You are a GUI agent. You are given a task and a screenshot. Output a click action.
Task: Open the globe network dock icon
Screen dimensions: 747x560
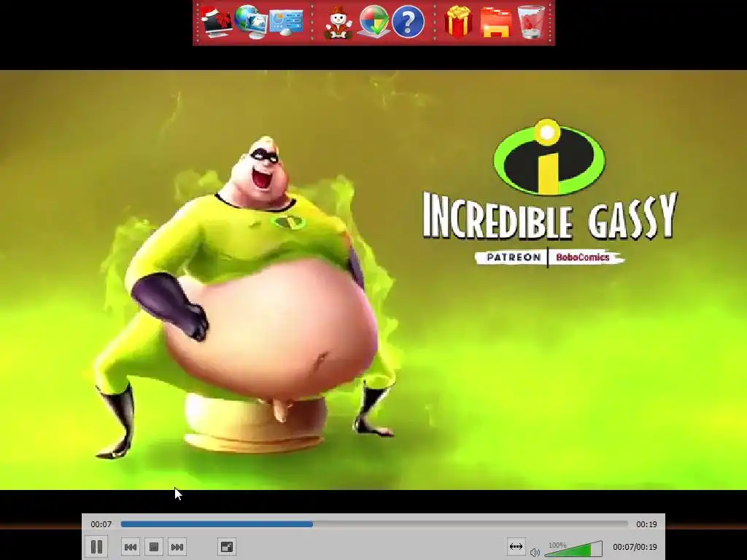(251, 22)
